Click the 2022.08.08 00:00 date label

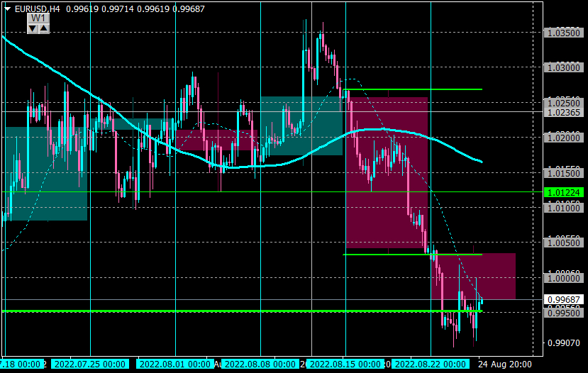coord(260,364)
